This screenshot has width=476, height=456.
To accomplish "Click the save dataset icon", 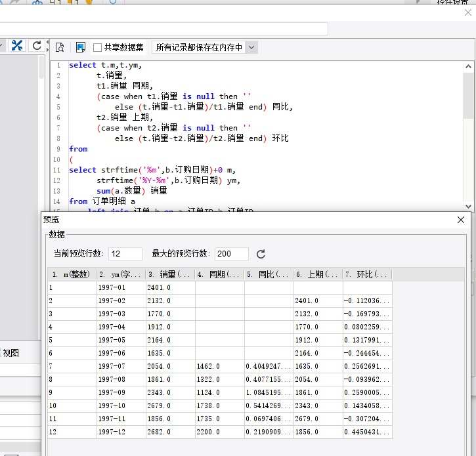I will coord(81,47).
